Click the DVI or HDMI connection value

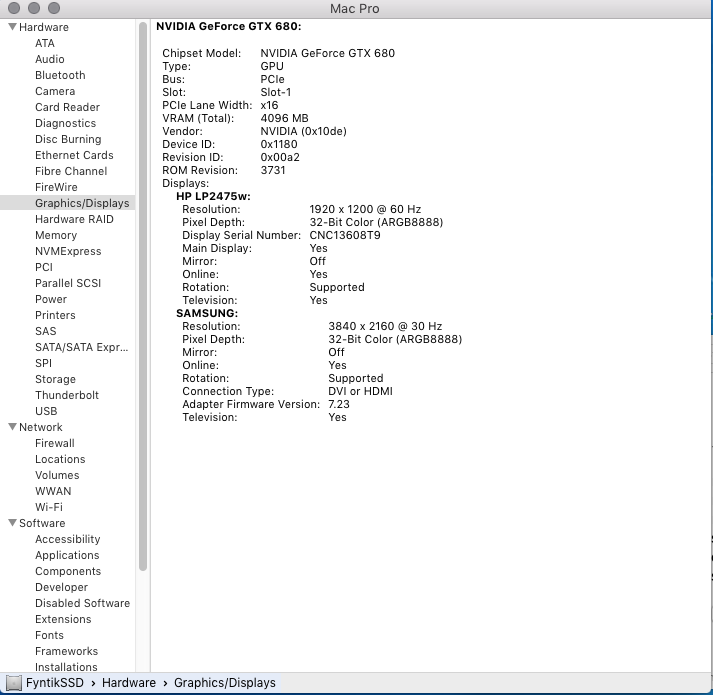360,391
